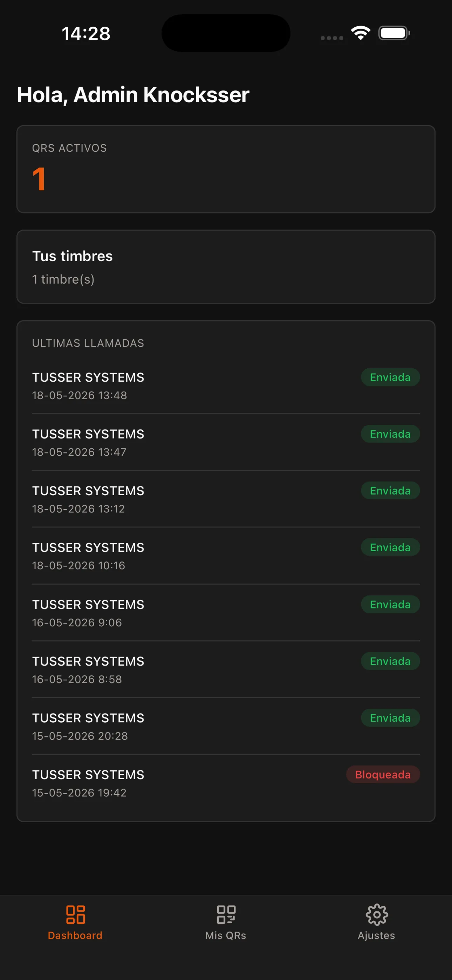This screenshot has height=980, width=452.
Task: Open the Ajustes gear icon
Action: [377, 914]
